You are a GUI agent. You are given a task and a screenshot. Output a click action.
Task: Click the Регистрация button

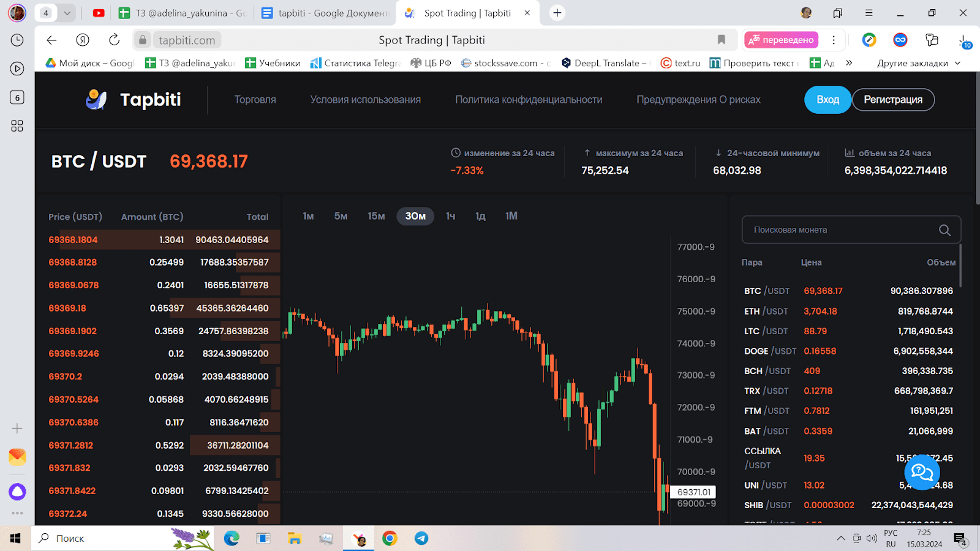click(893, 100)
